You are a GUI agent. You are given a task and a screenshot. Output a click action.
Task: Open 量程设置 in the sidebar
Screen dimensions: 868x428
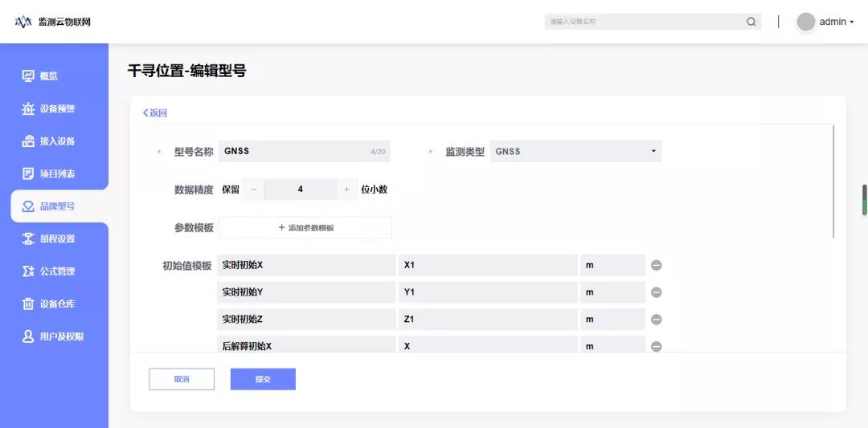pyautogui.click(x=49, y=238)
